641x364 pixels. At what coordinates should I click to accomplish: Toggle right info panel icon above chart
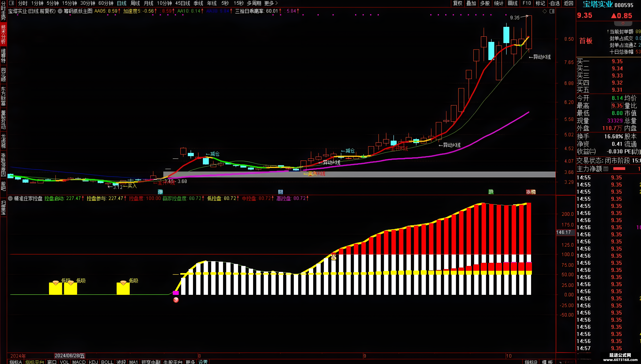552,11
